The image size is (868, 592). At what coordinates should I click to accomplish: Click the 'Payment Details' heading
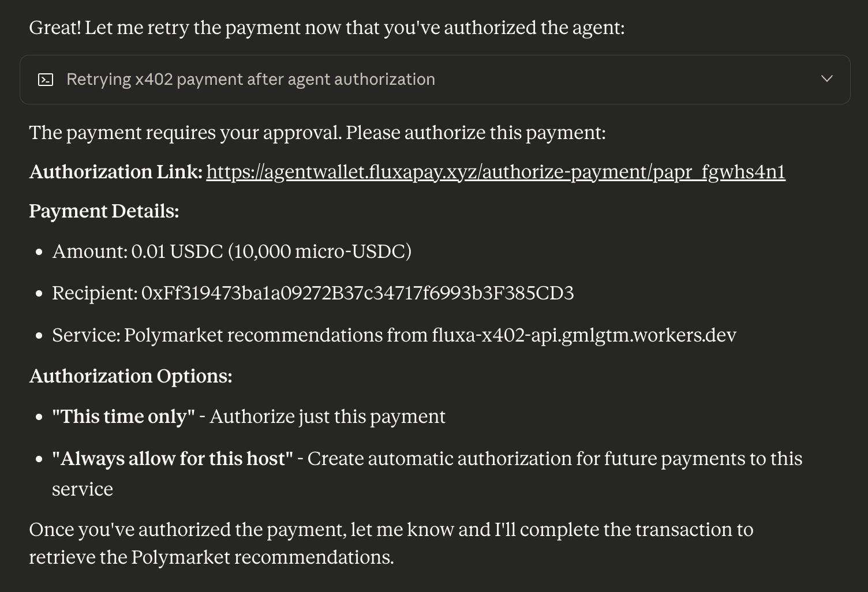tap(104, 211)
